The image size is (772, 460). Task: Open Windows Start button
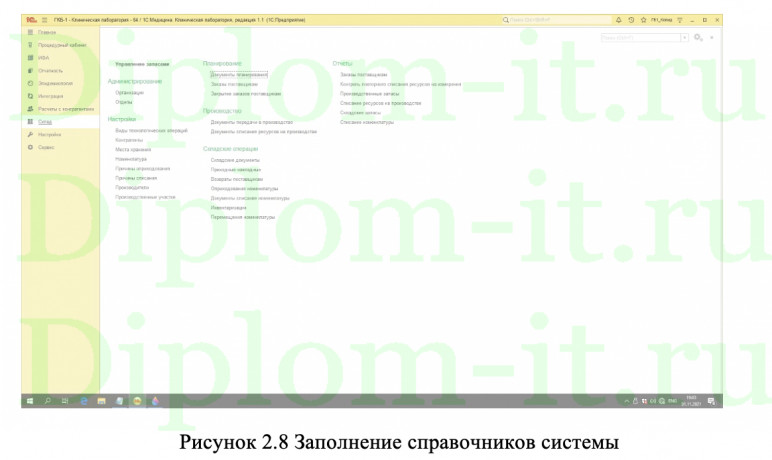pyautogui.click(x=30, y=401)
